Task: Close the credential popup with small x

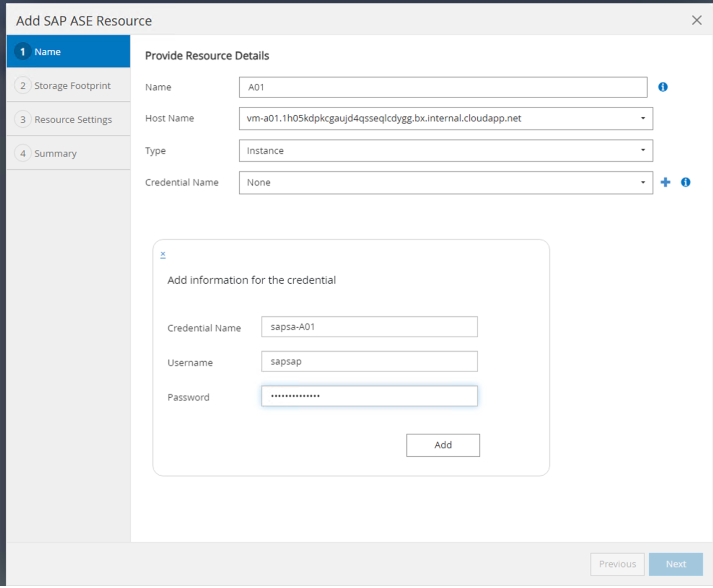Action: coord(163,254)
